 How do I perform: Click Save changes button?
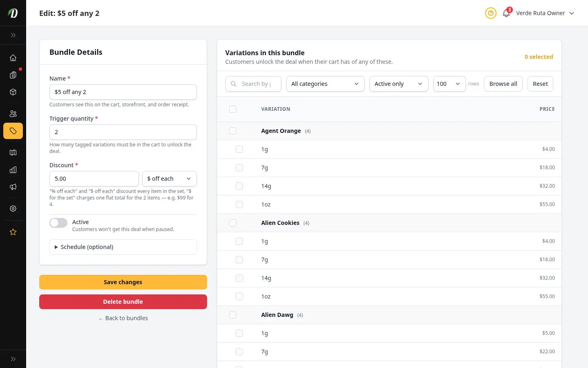(x=123, y=282)
